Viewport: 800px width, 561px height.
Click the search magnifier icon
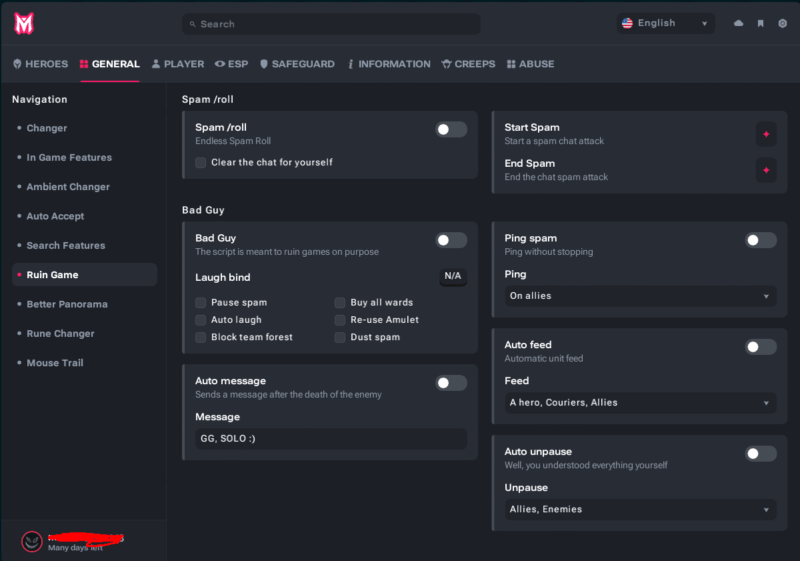(x=192, y=24)
